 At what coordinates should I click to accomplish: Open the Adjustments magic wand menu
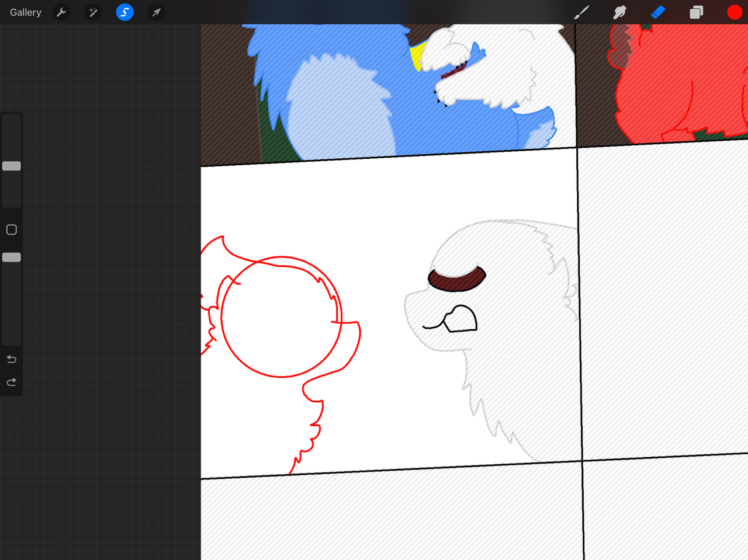tap(93, 12)
